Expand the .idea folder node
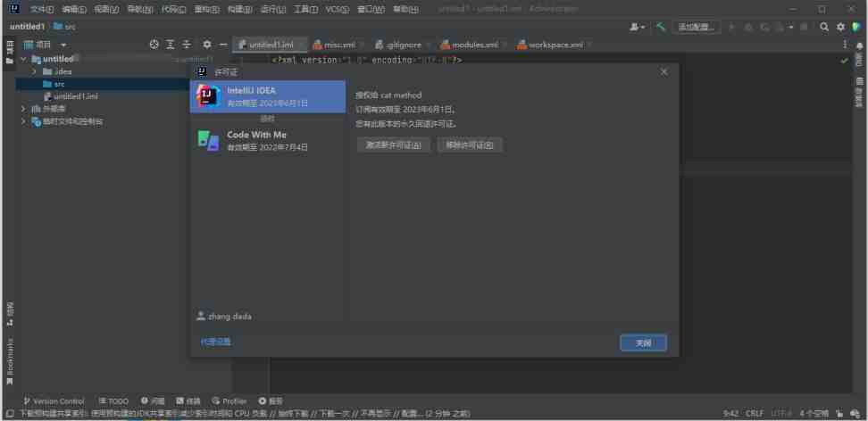Viewport: 868px width, 421px height. [x=34, y=71]
